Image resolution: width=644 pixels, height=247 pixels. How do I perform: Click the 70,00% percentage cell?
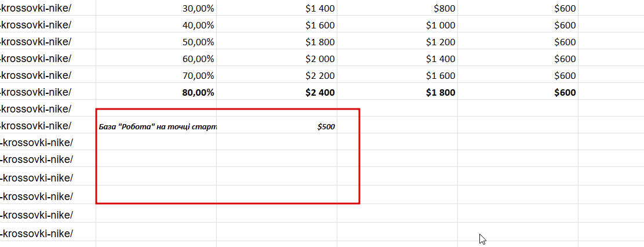(156, 75)
